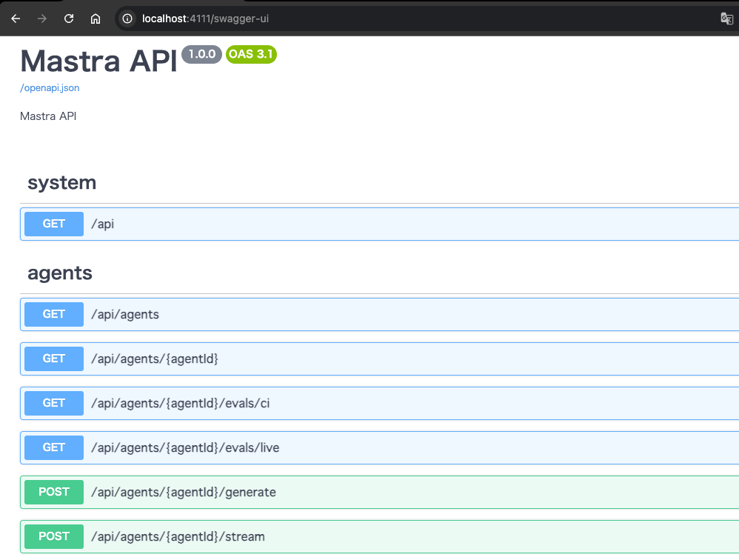This screenshot has height=560, width=739.
Task: Click the browser back arrow
Action: tap(16, 19)
